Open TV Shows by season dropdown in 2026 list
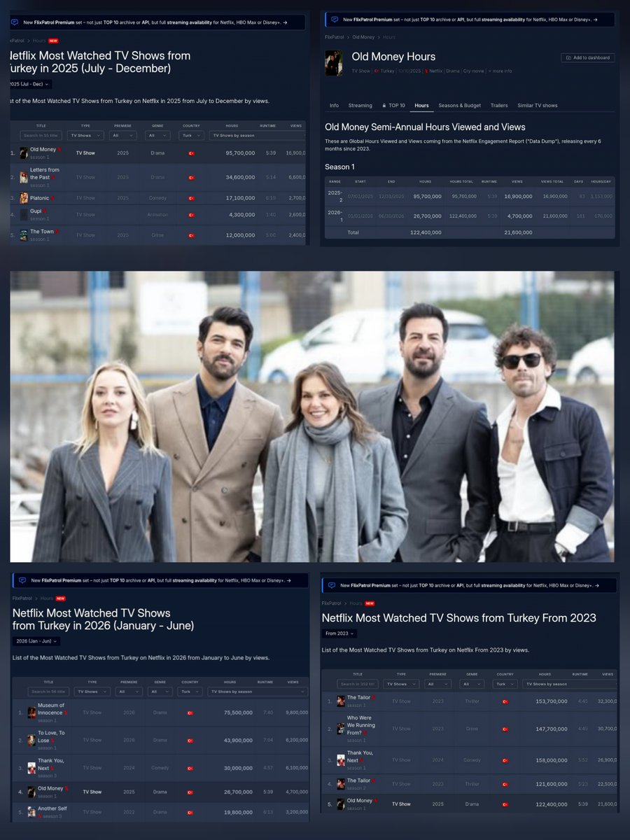 click(258, 692)
